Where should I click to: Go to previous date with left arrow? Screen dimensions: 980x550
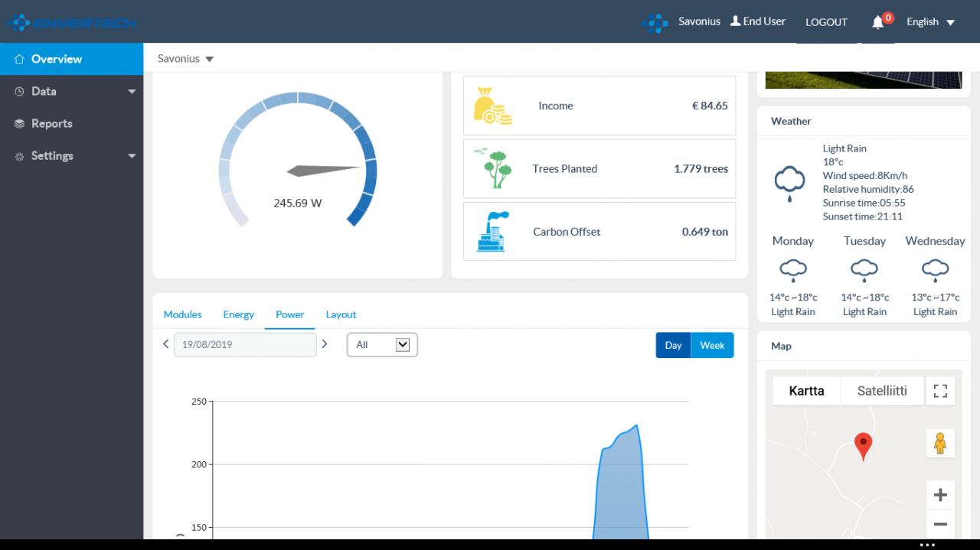click(x=165, y=344)
